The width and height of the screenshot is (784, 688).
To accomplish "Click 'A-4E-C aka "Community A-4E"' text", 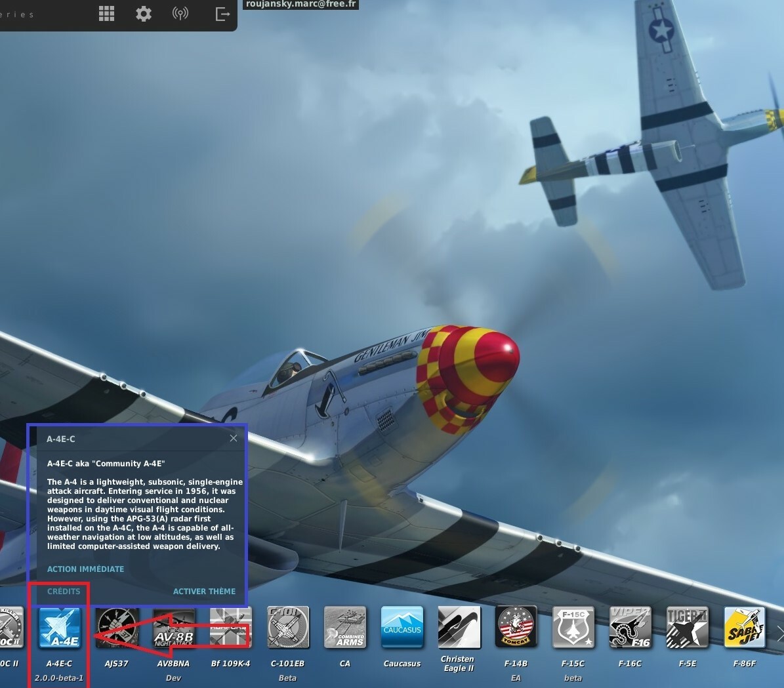I will pyautogui.click(x=106, y=464).
